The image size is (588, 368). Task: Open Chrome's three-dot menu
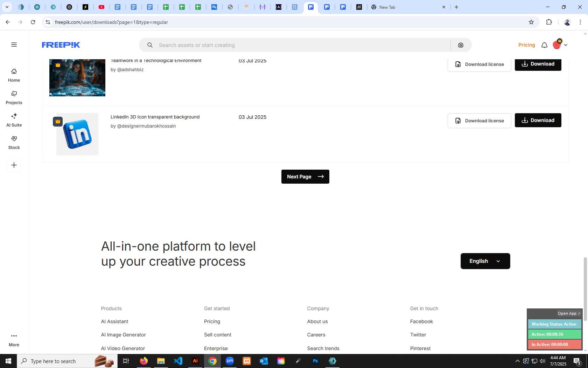coord(580,22)
